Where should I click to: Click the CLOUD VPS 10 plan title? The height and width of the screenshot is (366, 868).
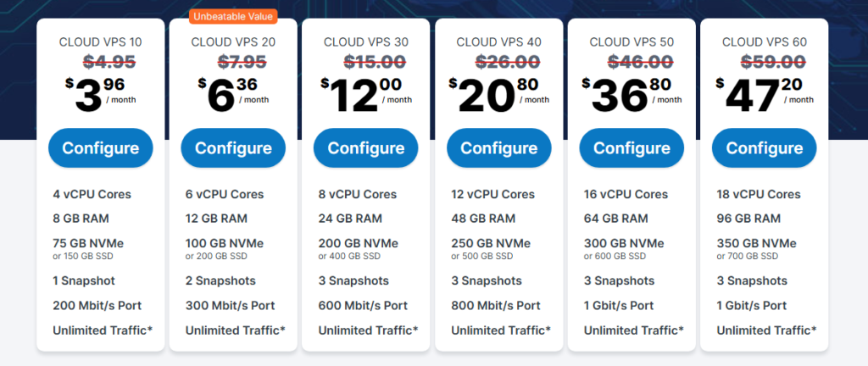pos(101,41)
